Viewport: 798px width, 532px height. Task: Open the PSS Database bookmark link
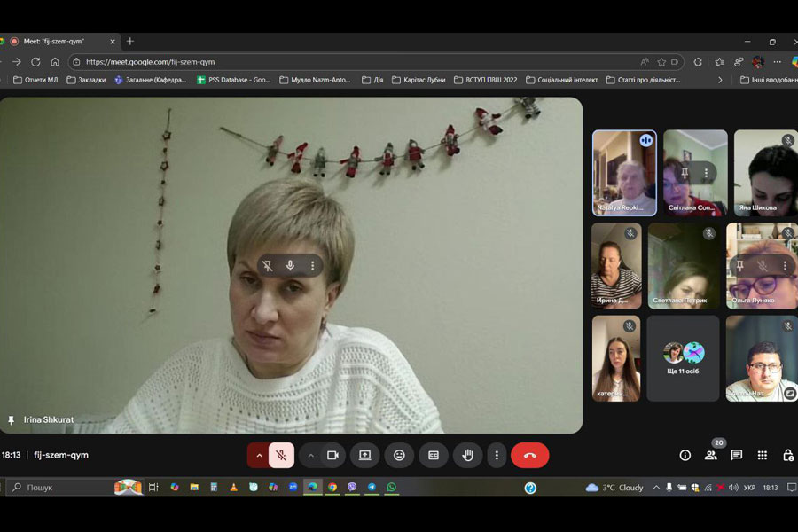(x=234, y=80)
